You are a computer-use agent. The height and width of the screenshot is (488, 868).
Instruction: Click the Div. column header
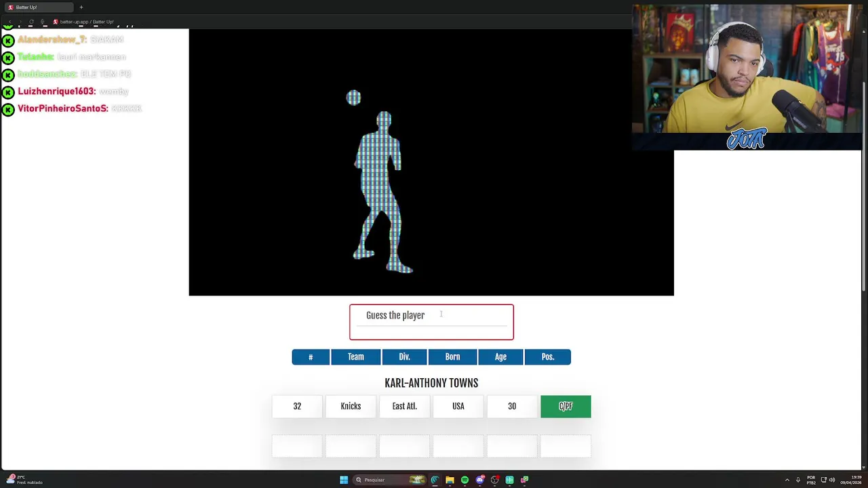[x=404, y=357]
